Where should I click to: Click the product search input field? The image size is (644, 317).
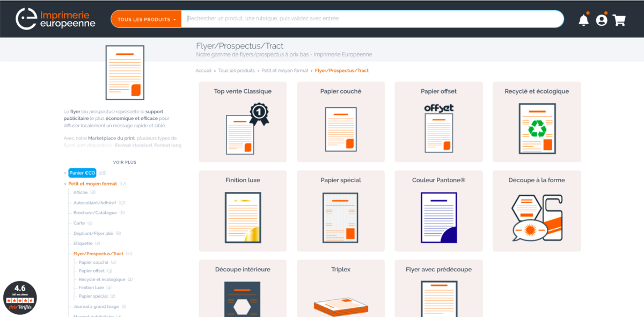point(372,19)
